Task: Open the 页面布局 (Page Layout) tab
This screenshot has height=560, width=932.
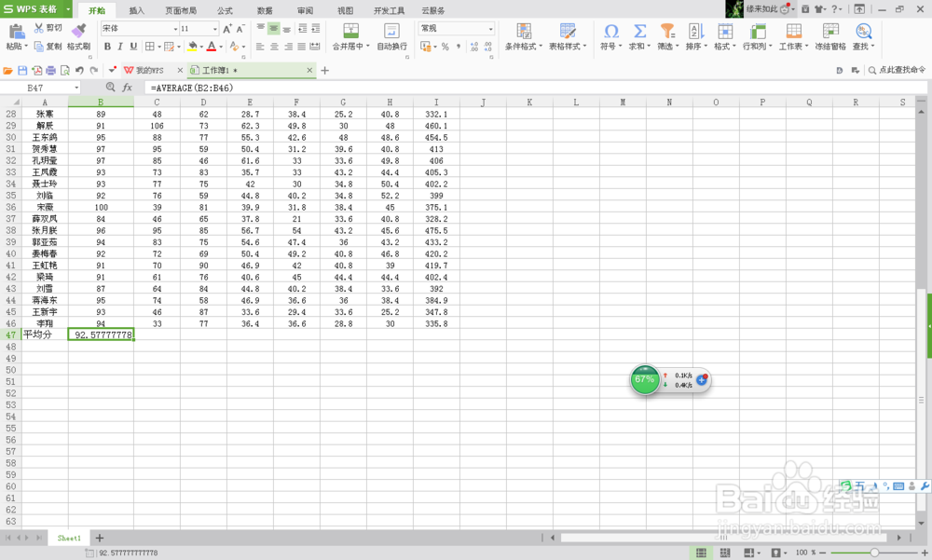Action: (x=181, y=10)
